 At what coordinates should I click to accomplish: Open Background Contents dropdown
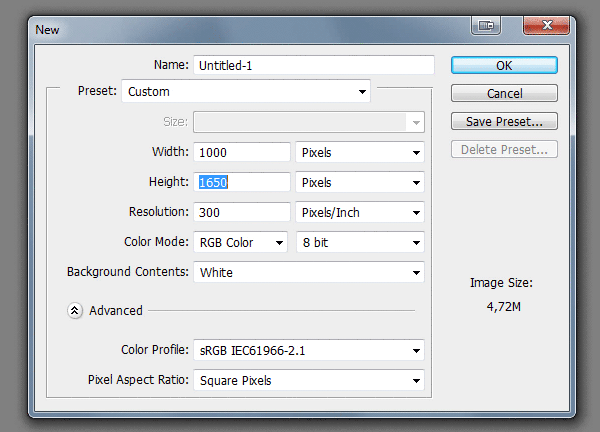(x=309, y=273)
